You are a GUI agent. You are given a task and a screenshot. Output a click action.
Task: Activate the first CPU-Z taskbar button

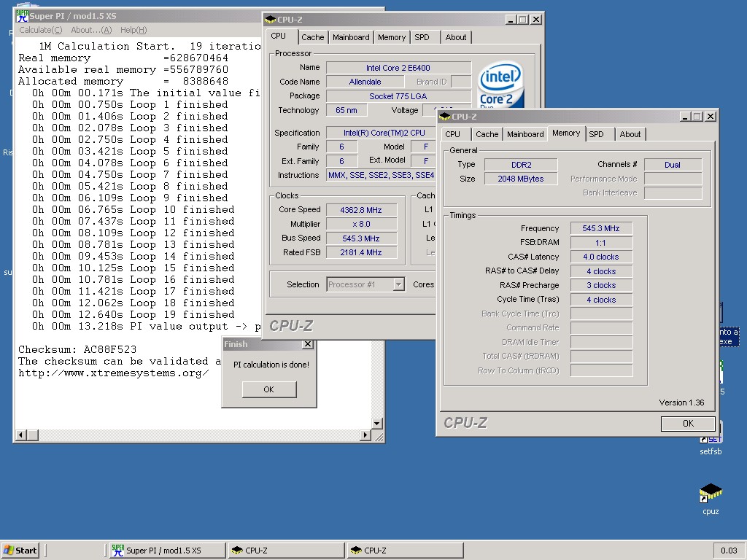click(286, 550)
